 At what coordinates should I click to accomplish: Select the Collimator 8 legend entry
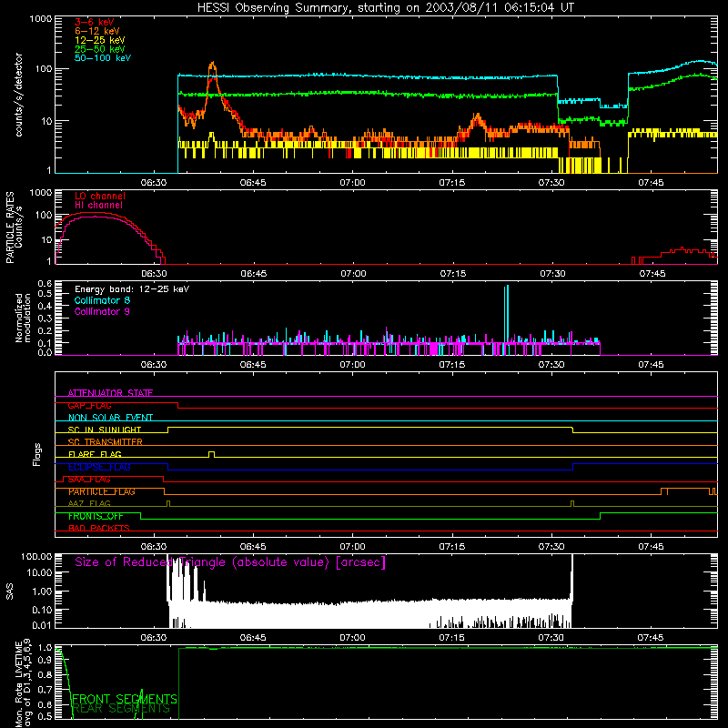coord(102,300)
